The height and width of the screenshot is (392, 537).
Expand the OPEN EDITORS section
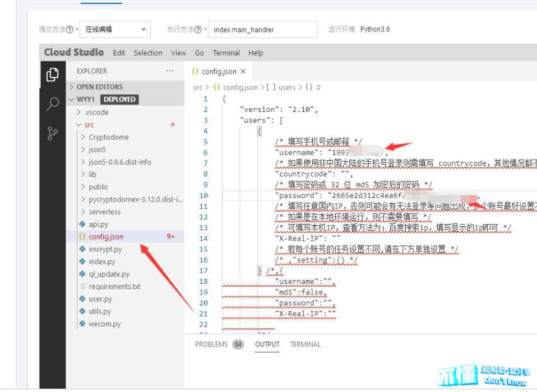pyautogui.click(x=125, y=87)
